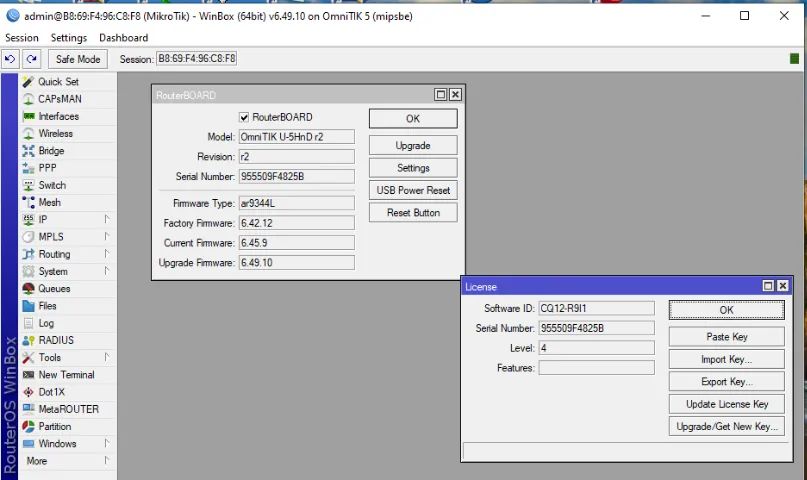Toggle Safe Mode on
The image size is (807, 480).
pyautogui.click(x=78, y=59)
